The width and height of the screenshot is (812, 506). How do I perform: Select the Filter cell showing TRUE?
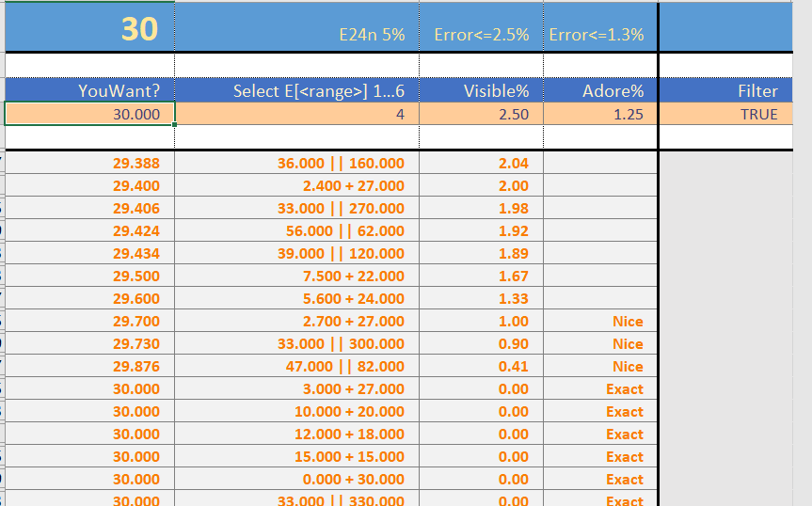726,114
